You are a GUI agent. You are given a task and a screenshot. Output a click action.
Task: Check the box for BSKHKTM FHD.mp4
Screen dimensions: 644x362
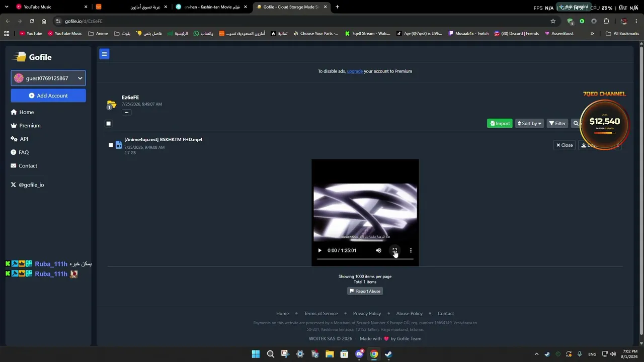(111, 145)
